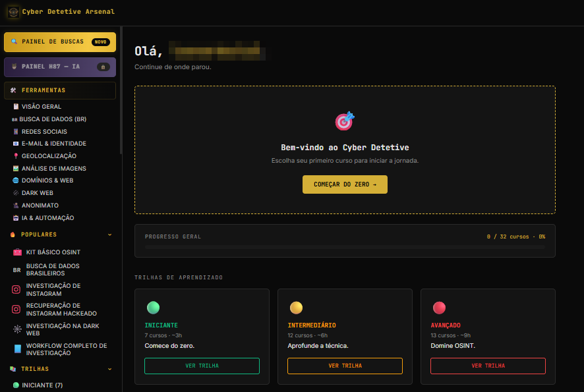Open the Cyber Detetive Arsenal title link

(68, 12)
